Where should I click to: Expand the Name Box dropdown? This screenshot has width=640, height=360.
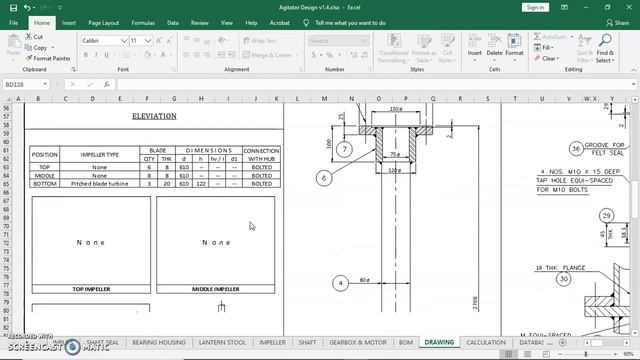coord(45,84)
